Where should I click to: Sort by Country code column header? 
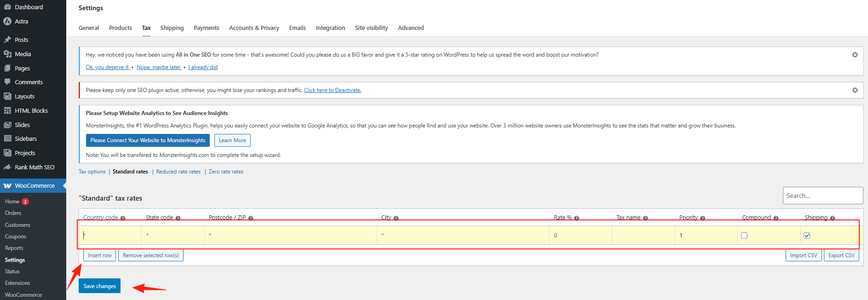tap(100, 218)
